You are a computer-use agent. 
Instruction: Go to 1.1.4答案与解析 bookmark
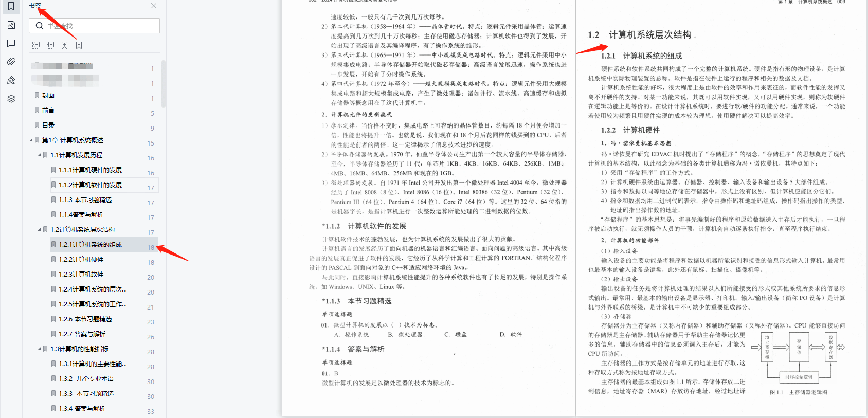pyautogui.click(x=81, y=215)
